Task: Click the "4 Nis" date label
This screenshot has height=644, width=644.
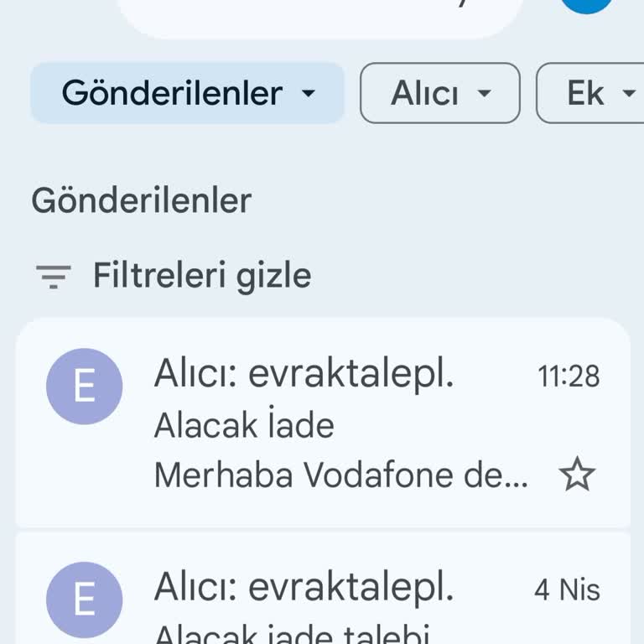Action: tap(567, 590)
